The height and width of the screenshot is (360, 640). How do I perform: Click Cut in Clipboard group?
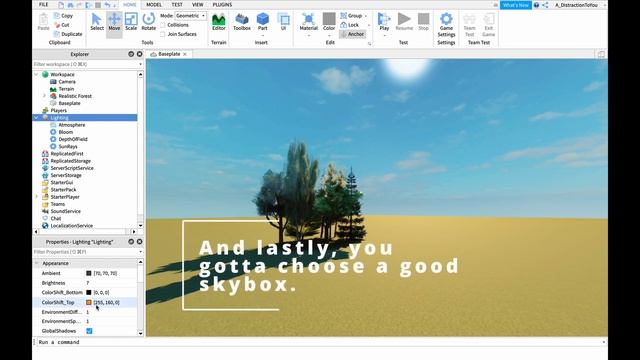tap(62, 25)
